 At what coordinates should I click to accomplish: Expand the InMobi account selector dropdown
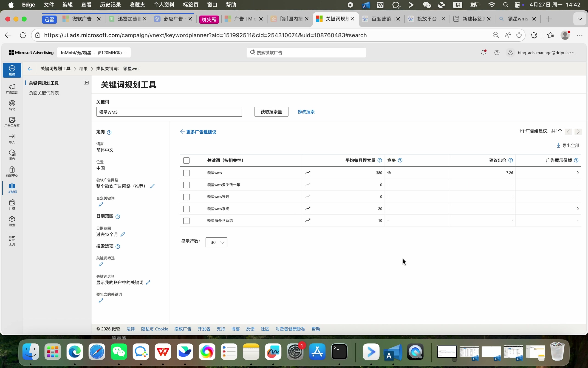click(x=94, y=53)
